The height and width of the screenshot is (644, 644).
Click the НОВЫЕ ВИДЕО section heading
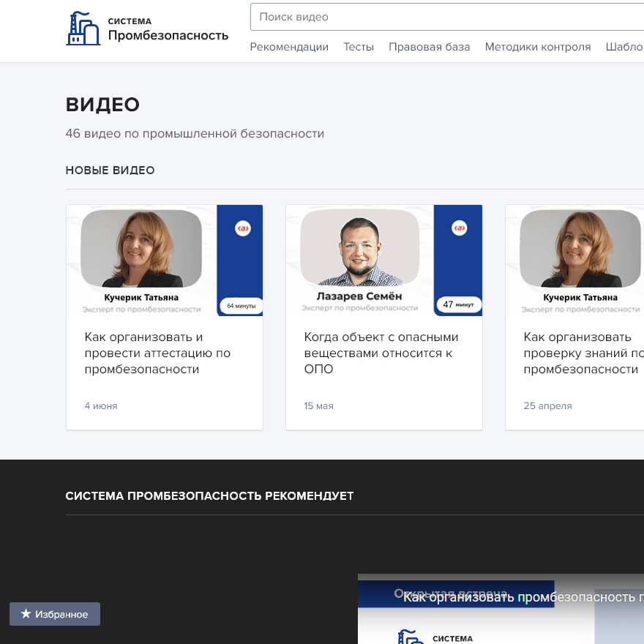[x=110, y=170]
